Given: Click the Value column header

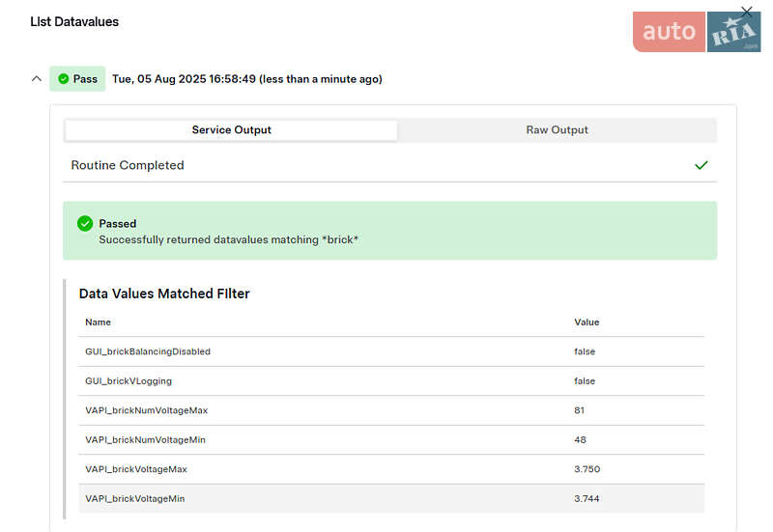Looking at the screenshot, I should (587, 322).
